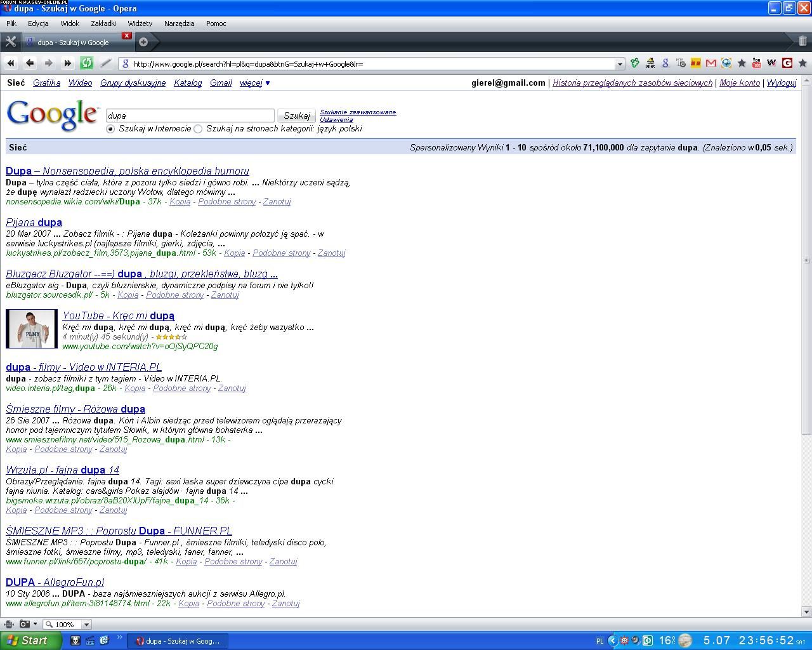Open the Zakładki menu
Image resolution: width=812 pixels, height=650 pixels.
click(x=103, y=23)
